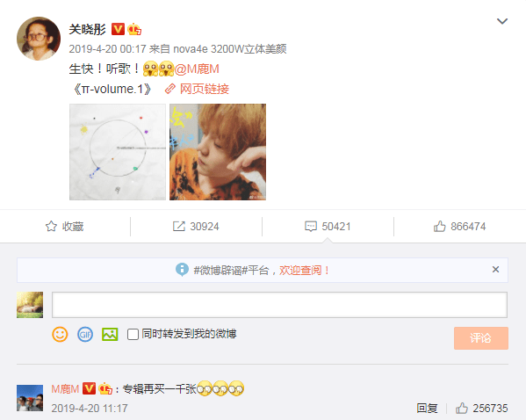Check 同时转发到我的微博 checkbox
Image resolution: width=526 pixels, height=420 pixels.
coord(133,335)
